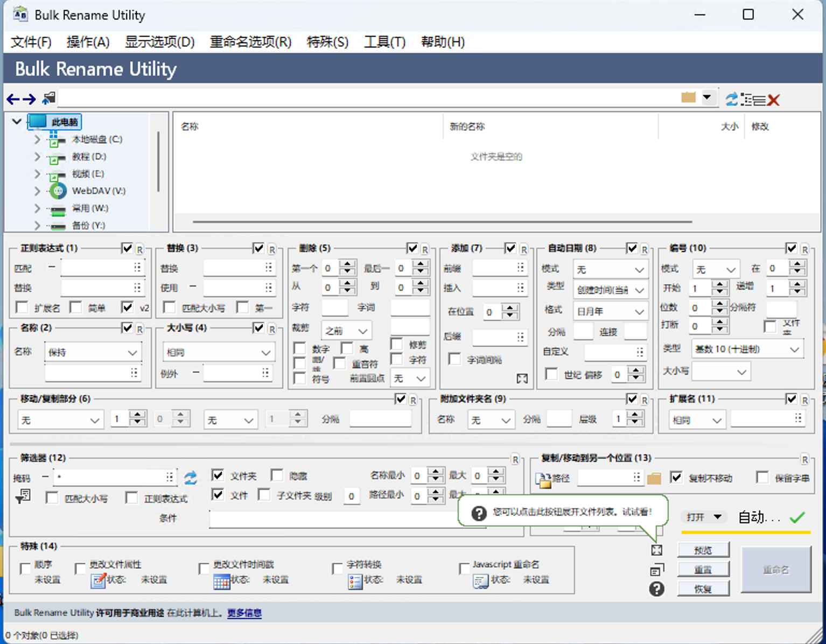826x644 pixels.
Task: Click the change file timestamps icon
Action: tap(221, 582)
